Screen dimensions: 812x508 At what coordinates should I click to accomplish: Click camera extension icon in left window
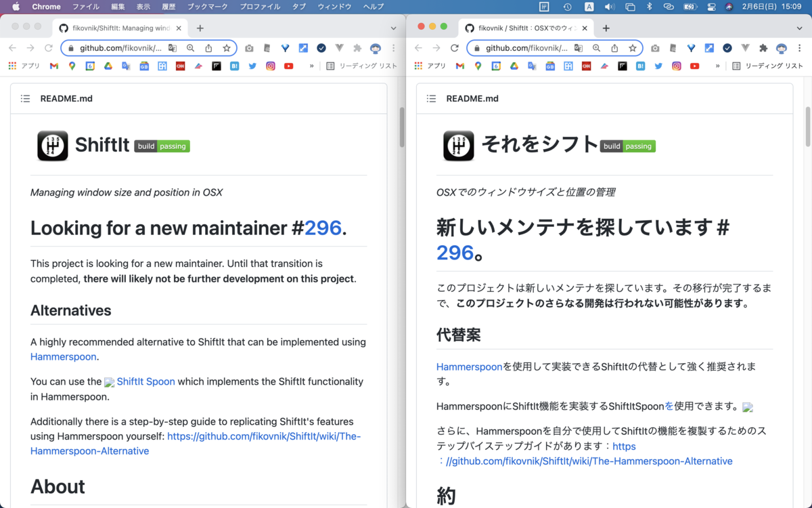point(250,48)
